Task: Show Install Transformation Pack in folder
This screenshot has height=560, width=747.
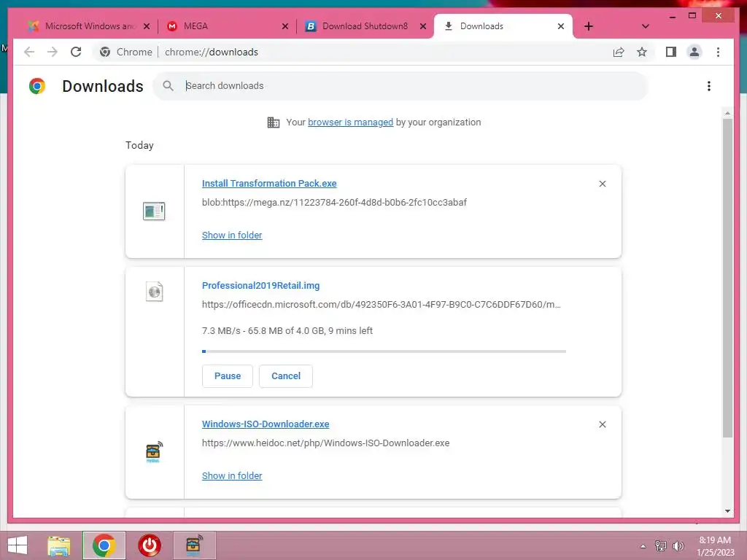Action: (232, 236)
